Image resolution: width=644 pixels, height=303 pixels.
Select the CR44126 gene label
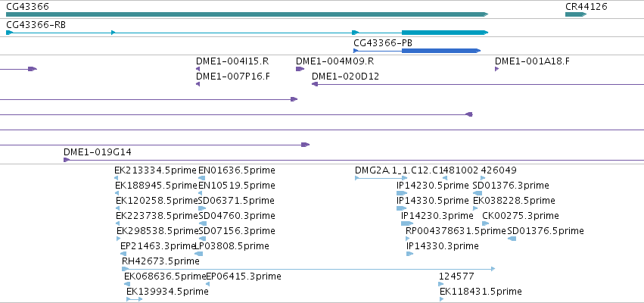[x=586, y=7]
